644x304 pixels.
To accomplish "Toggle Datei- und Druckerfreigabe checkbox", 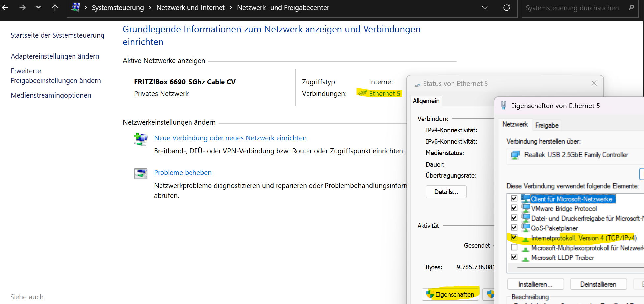I will click(514, 218).
